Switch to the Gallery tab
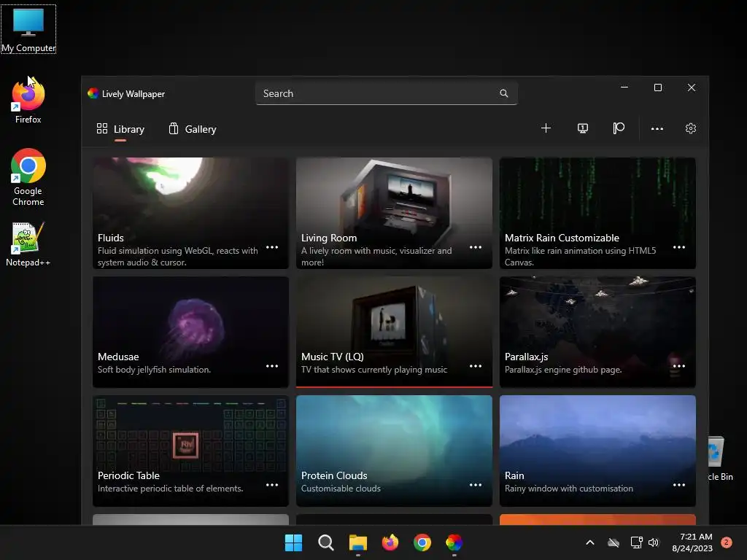This screenshot has height=560, width=747. (193, 129)
